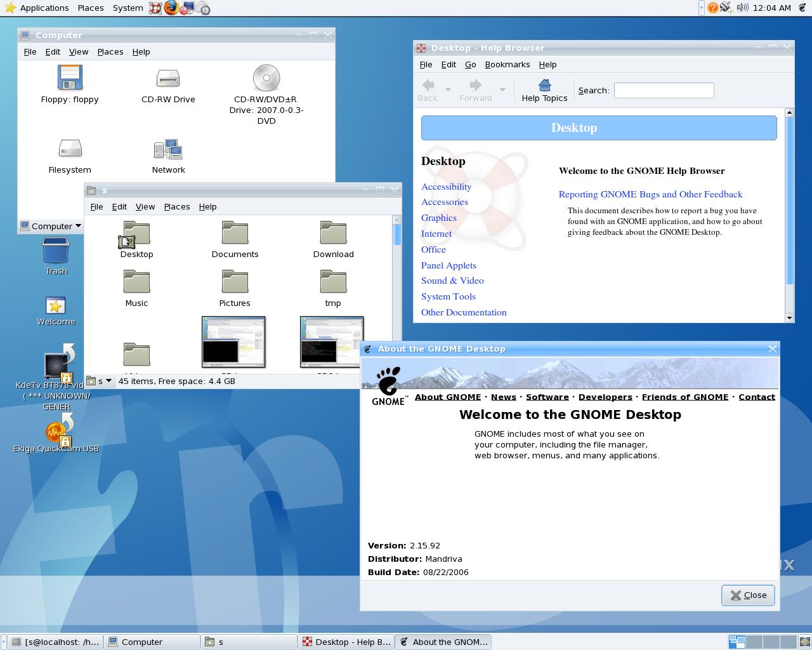
Task: Open the Accessibility help link
Action: coord(446,187)
